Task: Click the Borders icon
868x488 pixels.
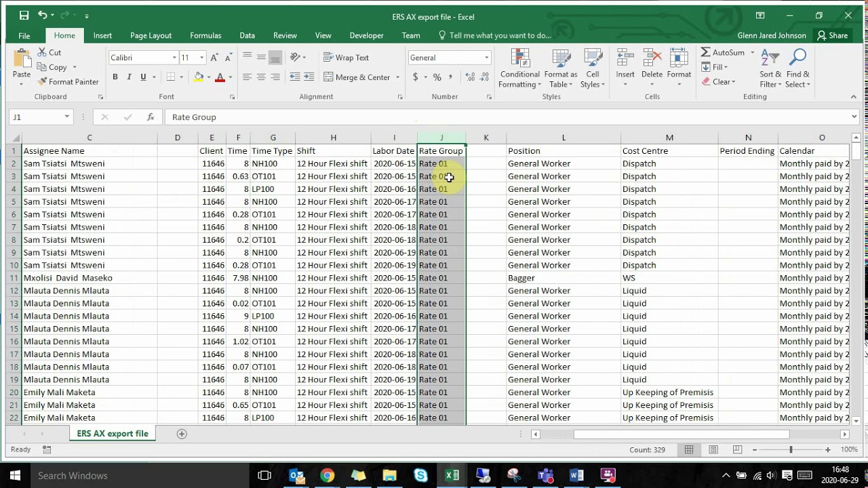Action: click(171, 77)
